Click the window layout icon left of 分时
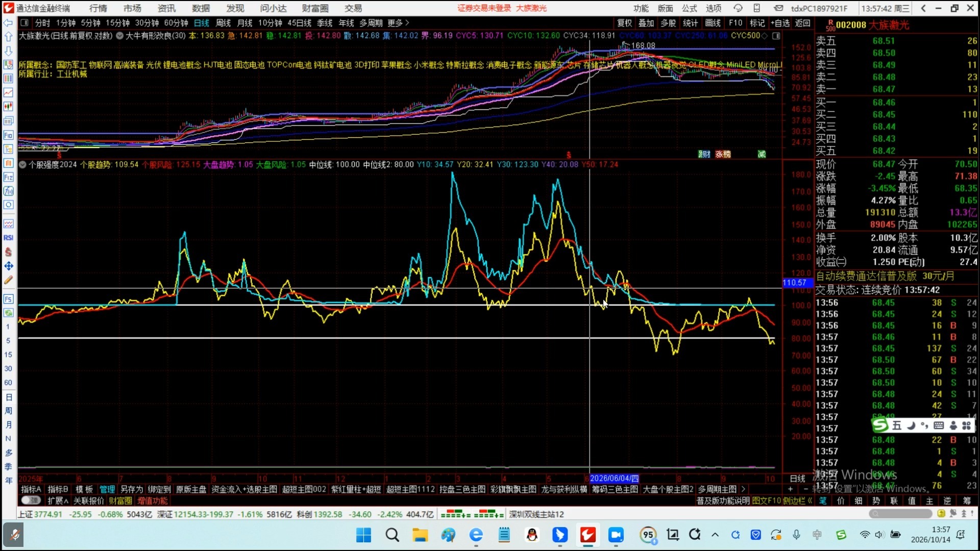Image resolution: width=980 pixels, height=551 pixels. coord(24,23)
